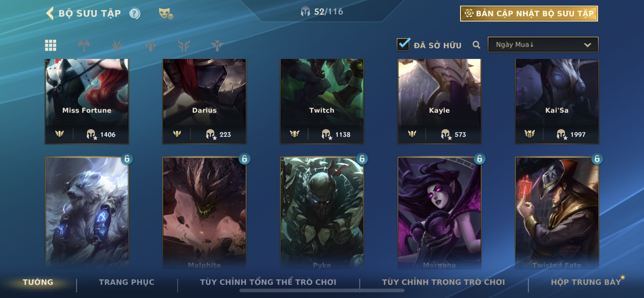Filter champions by the first role icon
Image resolution: width=644 pixels, height=298 pixels.
[84, 45]
